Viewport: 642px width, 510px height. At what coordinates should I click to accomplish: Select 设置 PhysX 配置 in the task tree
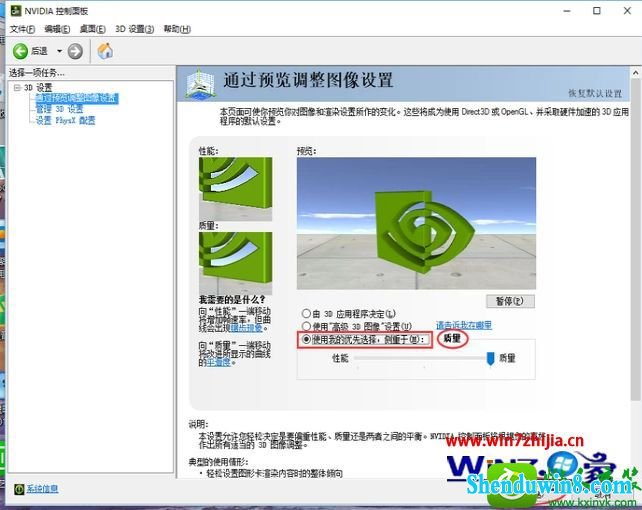66,120
